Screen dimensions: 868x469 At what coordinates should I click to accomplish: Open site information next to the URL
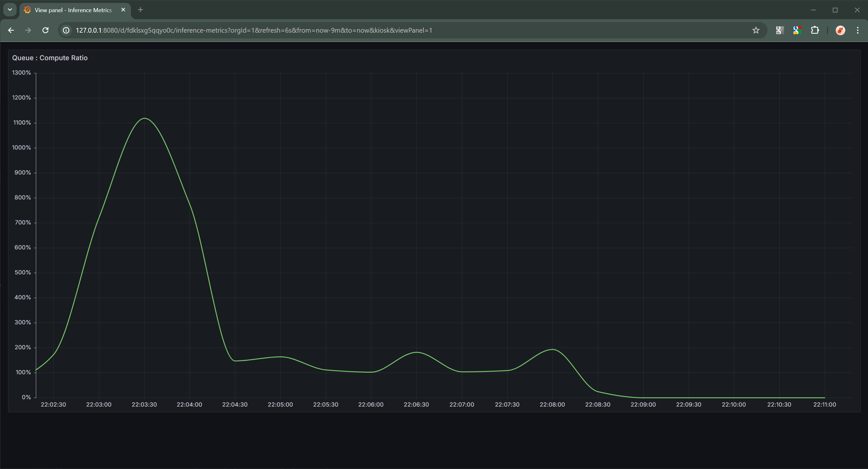point(66,30)
